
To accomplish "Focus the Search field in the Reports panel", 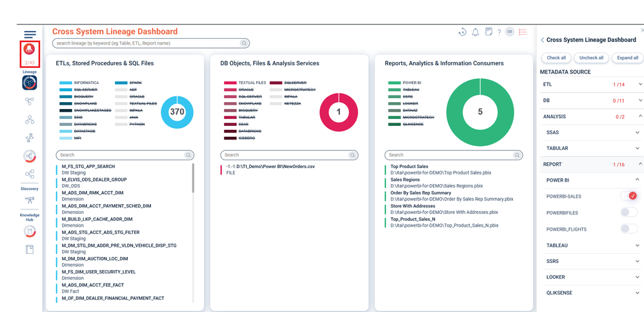I will [x=454, y=155].
